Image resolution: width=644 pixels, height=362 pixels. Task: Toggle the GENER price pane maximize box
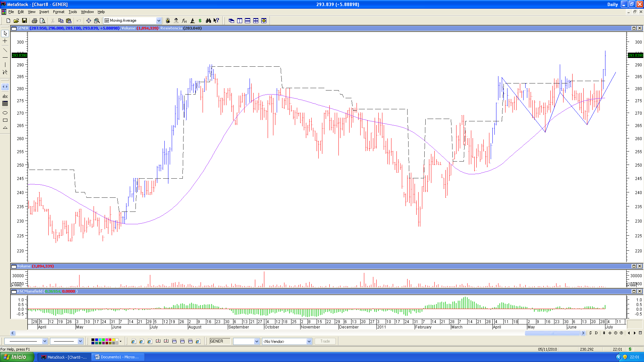634,28
